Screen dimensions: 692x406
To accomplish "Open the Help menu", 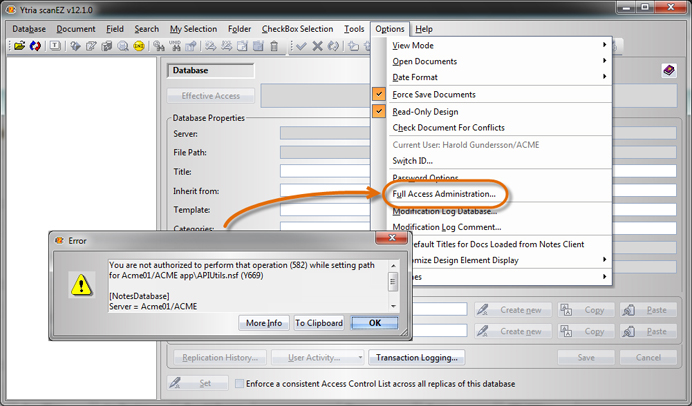I will coord(424,29).
